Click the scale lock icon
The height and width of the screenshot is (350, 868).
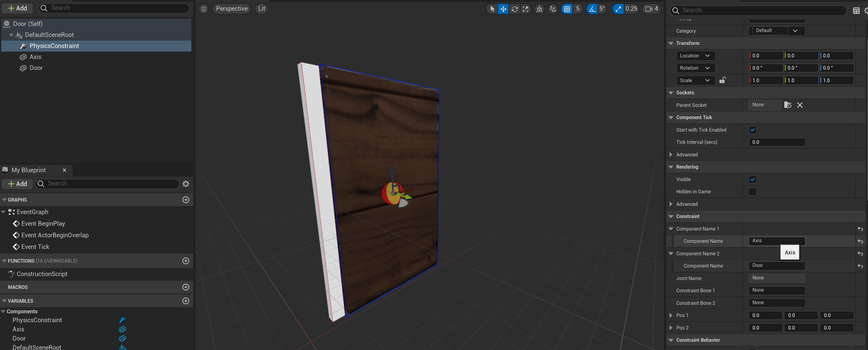click(x=722, y=80)
